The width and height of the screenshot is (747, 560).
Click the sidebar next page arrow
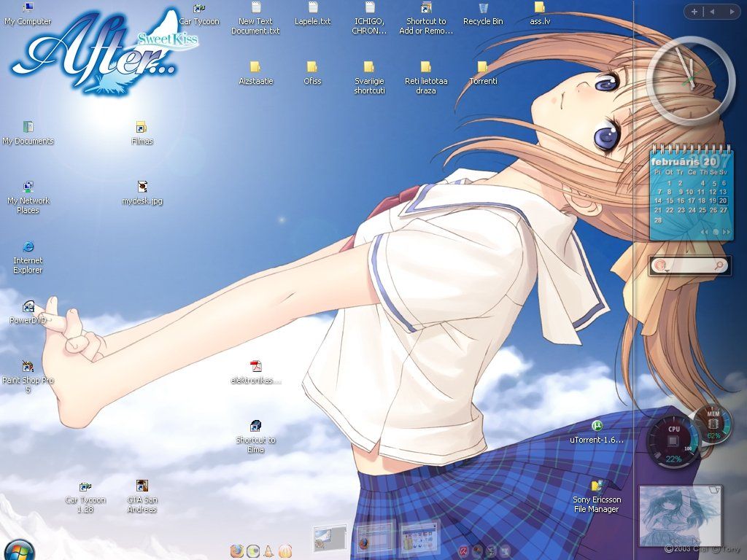coord(732,12)
